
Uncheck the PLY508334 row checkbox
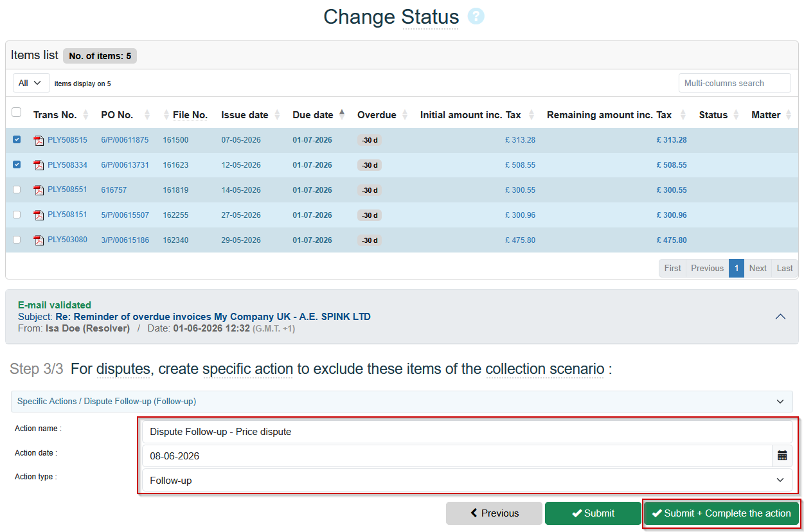point(17,164)
